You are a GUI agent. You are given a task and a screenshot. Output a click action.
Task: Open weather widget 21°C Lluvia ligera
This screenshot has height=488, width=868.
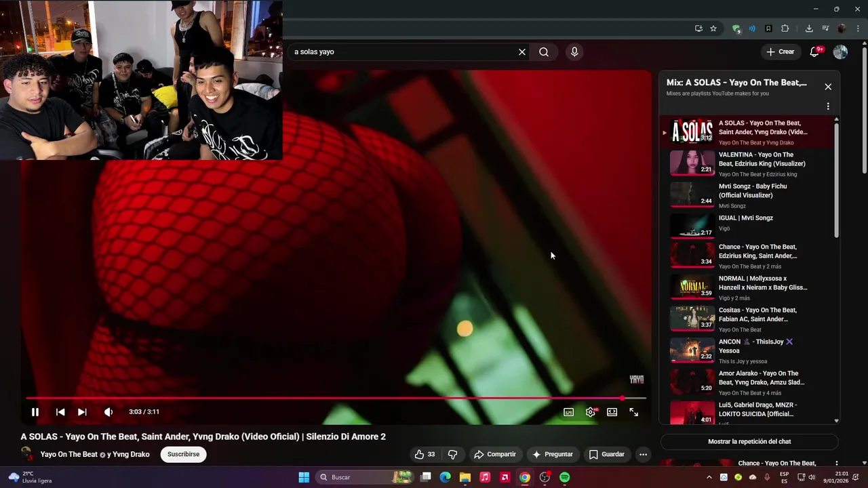click(31, 477)
